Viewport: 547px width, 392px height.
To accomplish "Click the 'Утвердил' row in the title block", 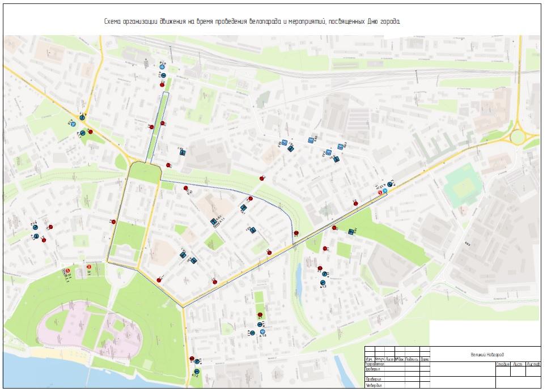I will point(374,386).
